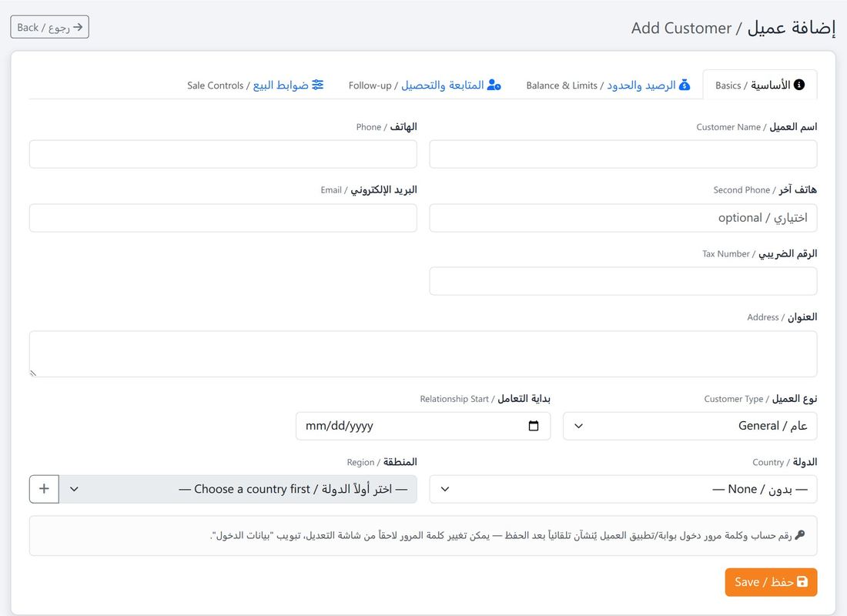Click the Relationship Start date field
The width and height of the screenshot is (847, 616).
tap(423, 426)
